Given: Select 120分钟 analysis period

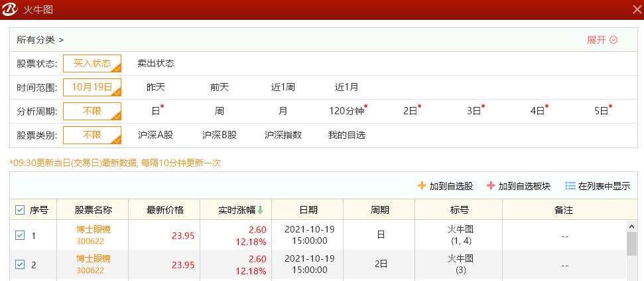Looking at the screenshot, I should pyautogui.click(x=346, y=111).
